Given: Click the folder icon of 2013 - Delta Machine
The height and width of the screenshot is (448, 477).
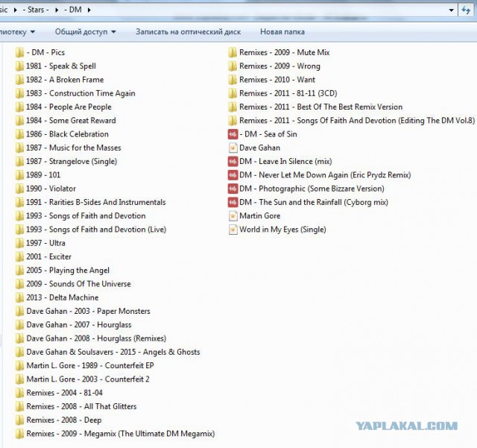Looking at the screenshot, I should 19,297.
